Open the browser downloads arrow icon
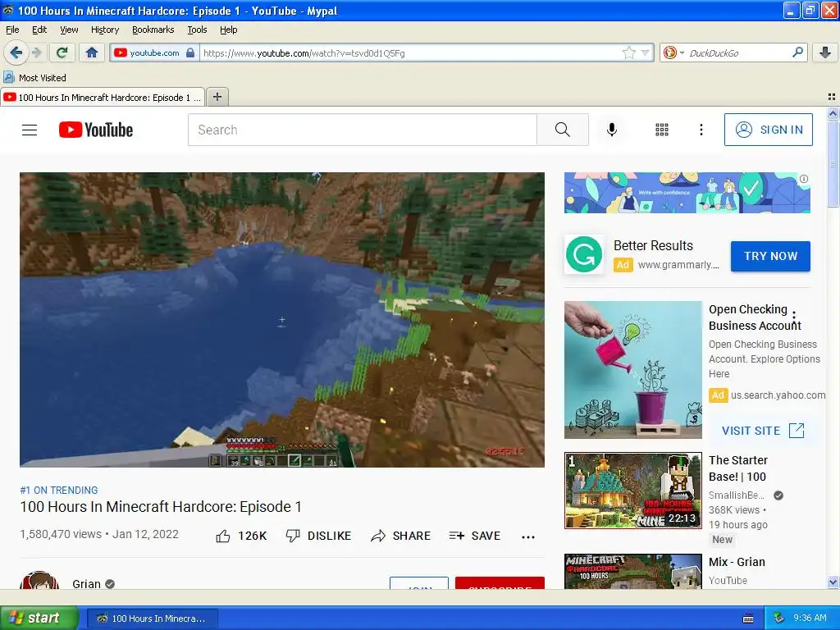 coord(825,52)
